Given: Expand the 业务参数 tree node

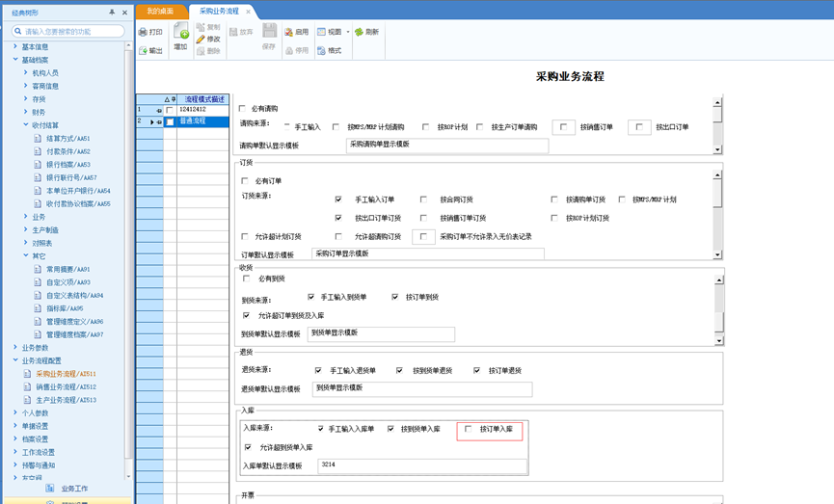Looking at the screenshot, I should click(15, 347).
